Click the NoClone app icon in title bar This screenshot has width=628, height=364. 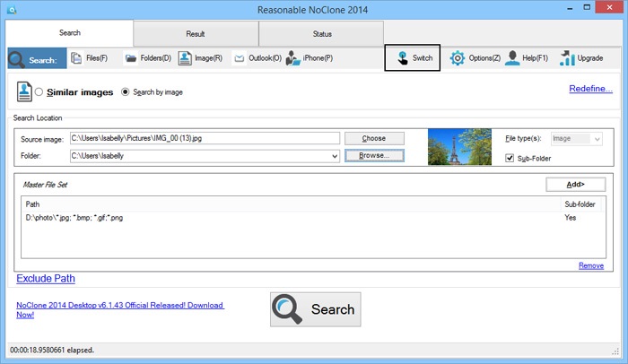click(x=12, y=10)
